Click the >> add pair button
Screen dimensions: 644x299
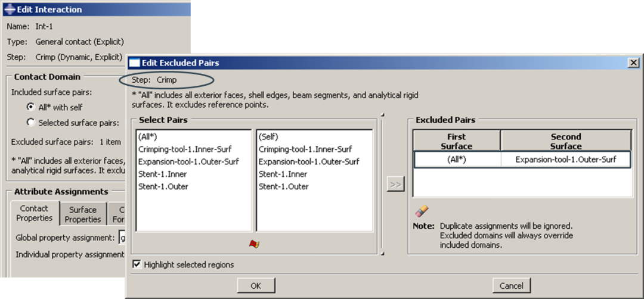pos(395,184)
